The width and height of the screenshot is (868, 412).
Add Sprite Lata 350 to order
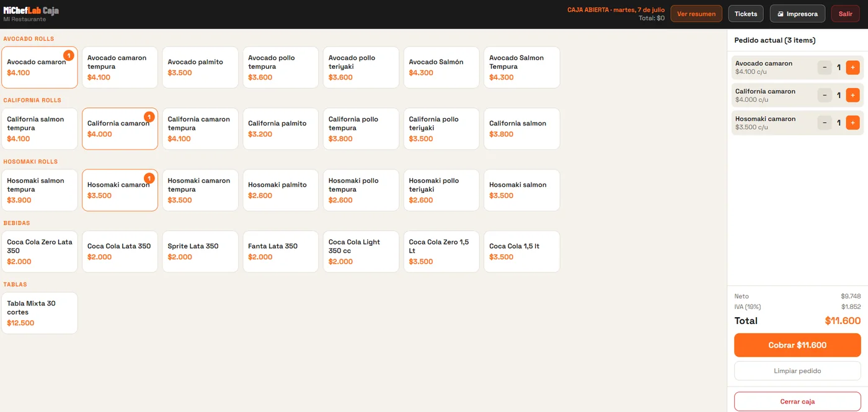200,252
